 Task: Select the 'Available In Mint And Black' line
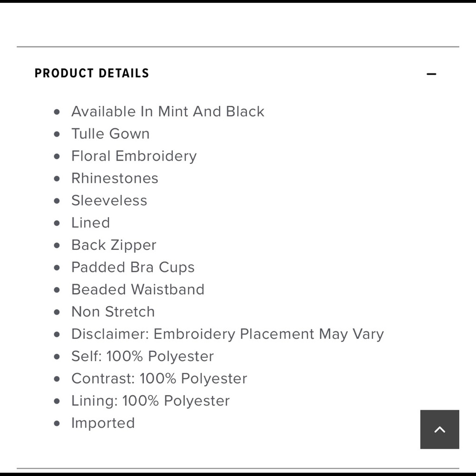pyautogui.click(x=168, y=111)
